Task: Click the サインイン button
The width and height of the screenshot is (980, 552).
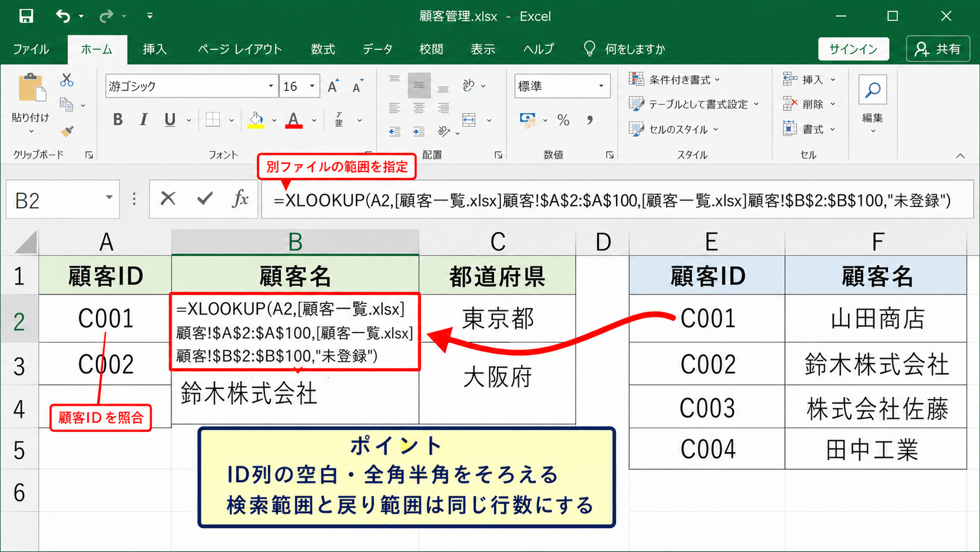Action: (x=853, y=49)
